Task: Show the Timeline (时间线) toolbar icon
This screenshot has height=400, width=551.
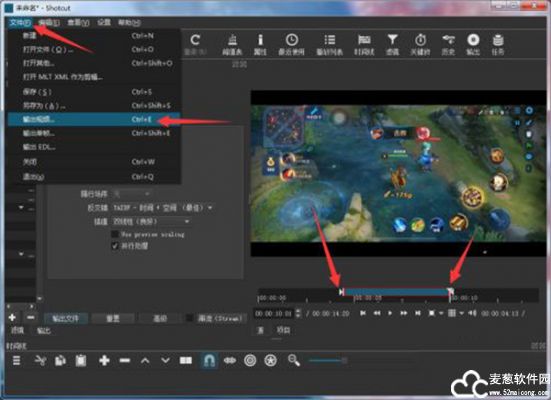Action: pos(364,40)
